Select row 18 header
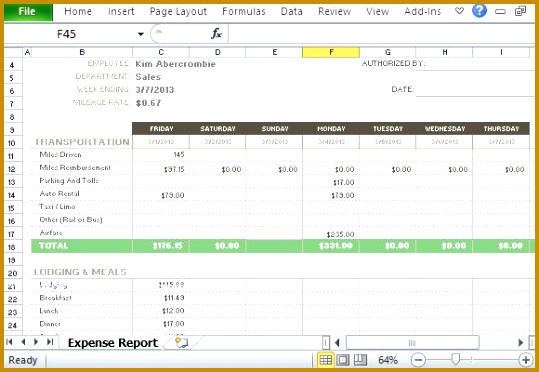Viewport: 539px width, 372px height. (12, 247)
